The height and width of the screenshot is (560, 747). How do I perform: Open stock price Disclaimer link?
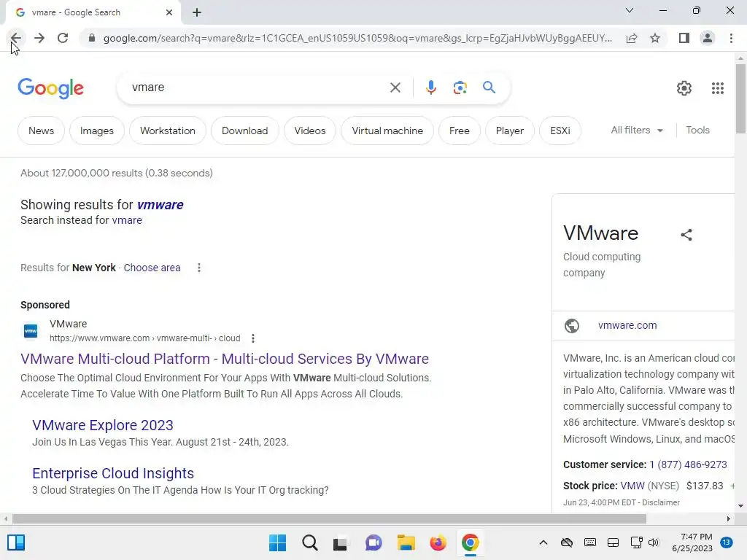pos(661,502)
